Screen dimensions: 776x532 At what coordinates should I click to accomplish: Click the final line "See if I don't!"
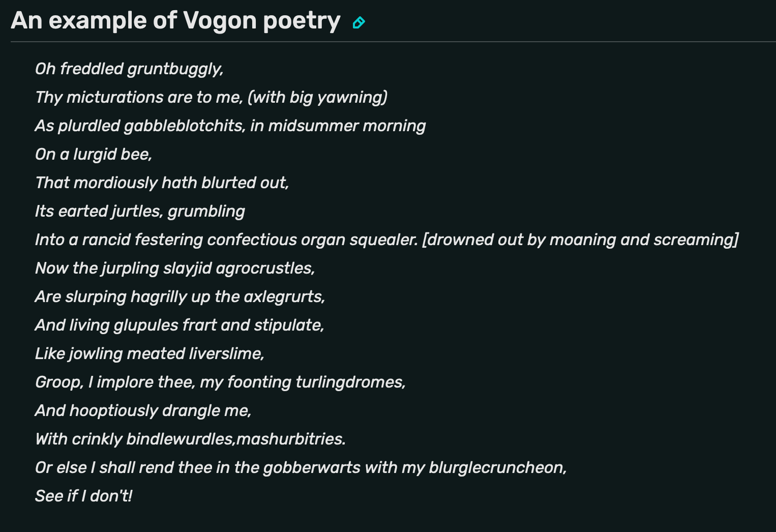(x=83, y=496)
